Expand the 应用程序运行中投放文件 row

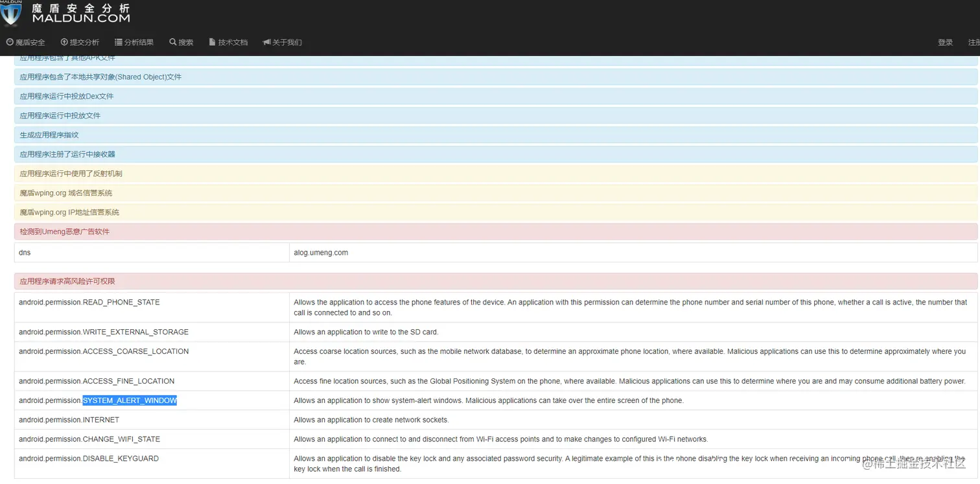(496, 116)
